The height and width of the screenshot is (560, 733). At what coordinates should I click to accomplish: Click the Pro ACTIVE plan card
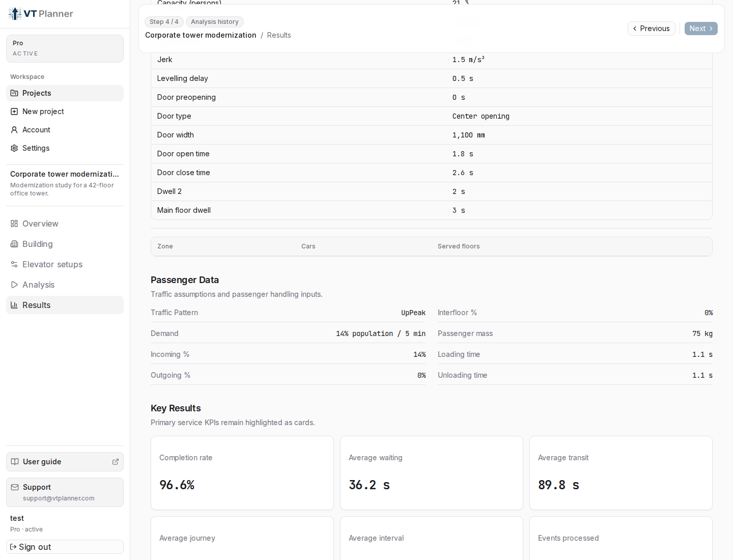65,48
